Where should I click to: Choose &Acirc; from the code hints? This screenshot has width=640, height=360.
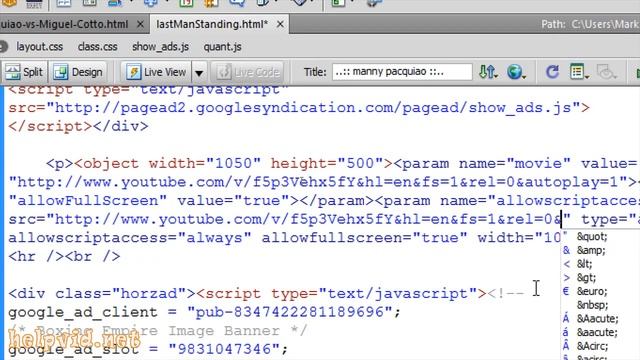point(592,346)
